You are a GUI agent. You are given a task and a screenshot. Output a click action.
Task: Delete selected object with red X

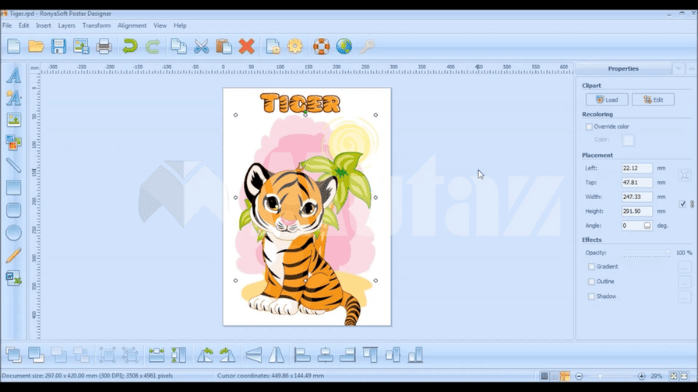click(x=246, y=46)
